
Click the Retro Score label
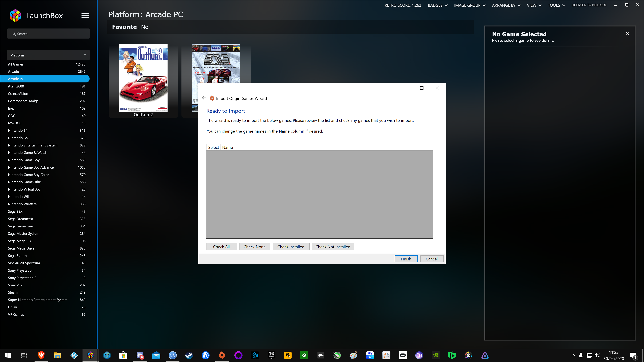pos(403,5)
